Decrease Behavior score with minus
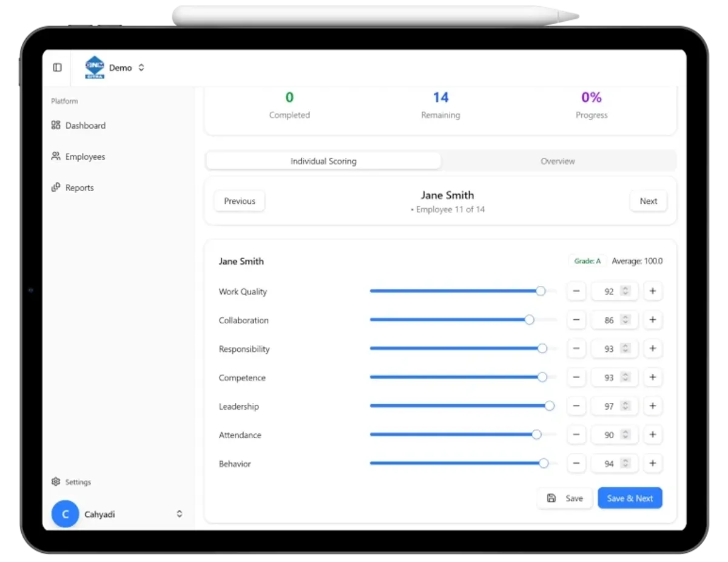This screenshot has height=562, width=728. pyautogui.click(x=576, y=463)
